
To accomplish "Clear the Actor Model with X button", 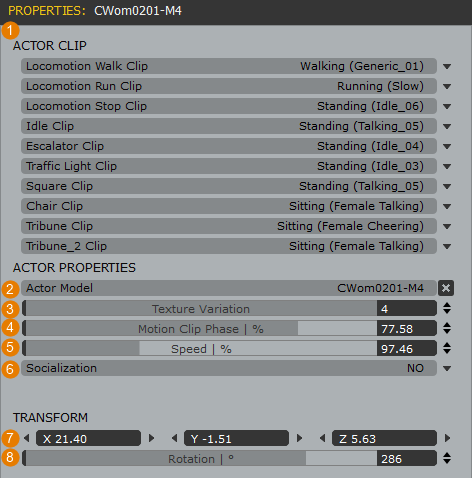I will [446, 288].
